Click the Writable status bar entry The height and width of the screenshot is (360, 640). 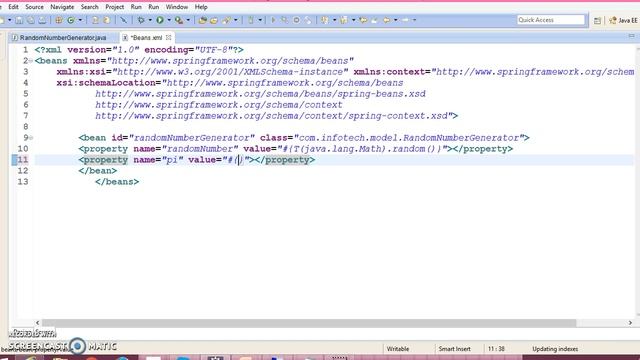point(398,349)
